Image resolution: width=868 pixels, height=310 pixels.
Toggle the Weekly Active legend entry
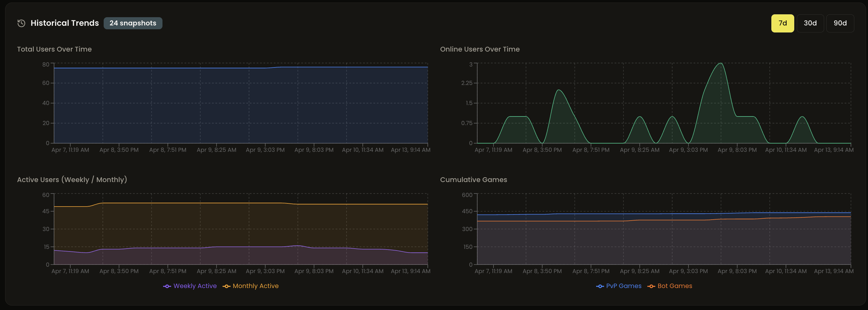click(190, 286)
